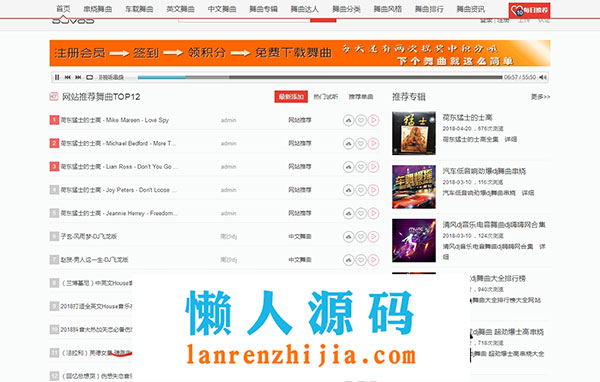
Task: Play the Mike Mareen - Love Spy track
Action: 373,120
